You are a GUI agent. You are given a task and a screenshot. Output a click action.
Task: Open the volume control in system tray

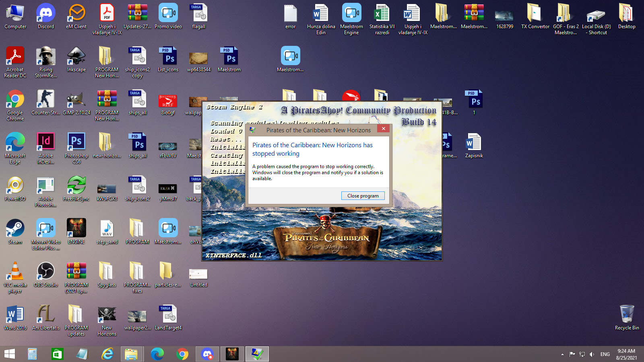[x=592, y=354]
